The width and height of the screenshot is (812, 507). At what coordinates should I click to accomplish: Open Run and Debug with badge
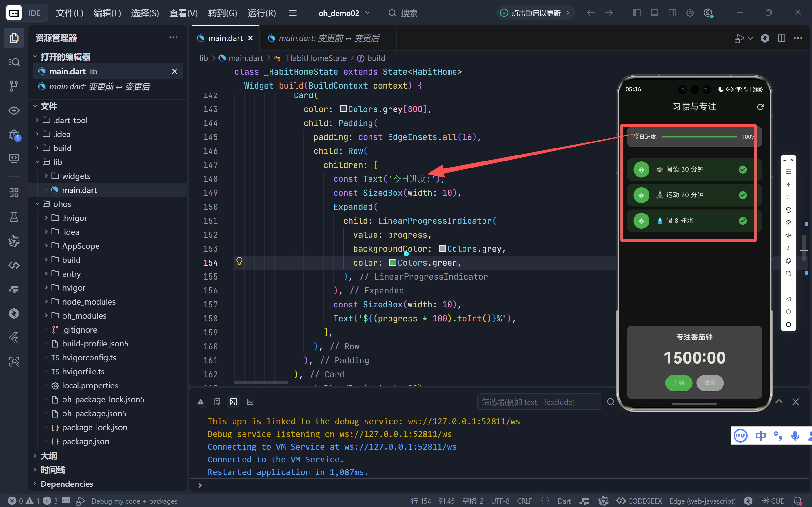pos(14,135)
